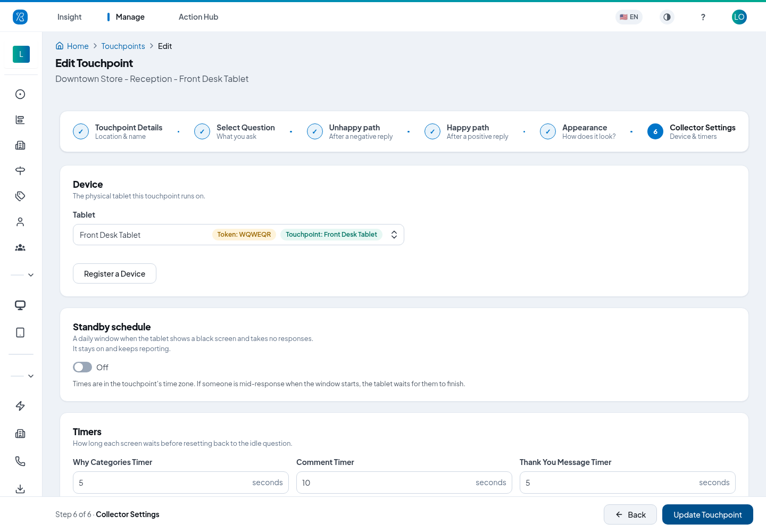Click the Update Touchpoint button

point(707,514)
